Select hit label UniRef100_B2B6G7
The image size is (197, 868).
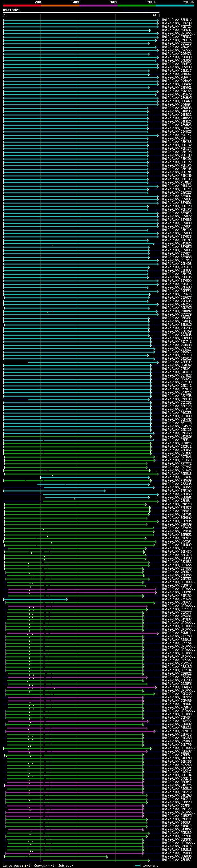(x=177, y=751)
